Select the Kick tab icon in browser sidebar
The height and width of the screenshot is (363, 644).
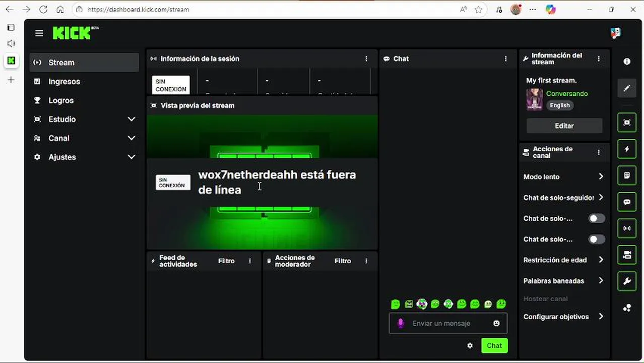coord(11,60)
